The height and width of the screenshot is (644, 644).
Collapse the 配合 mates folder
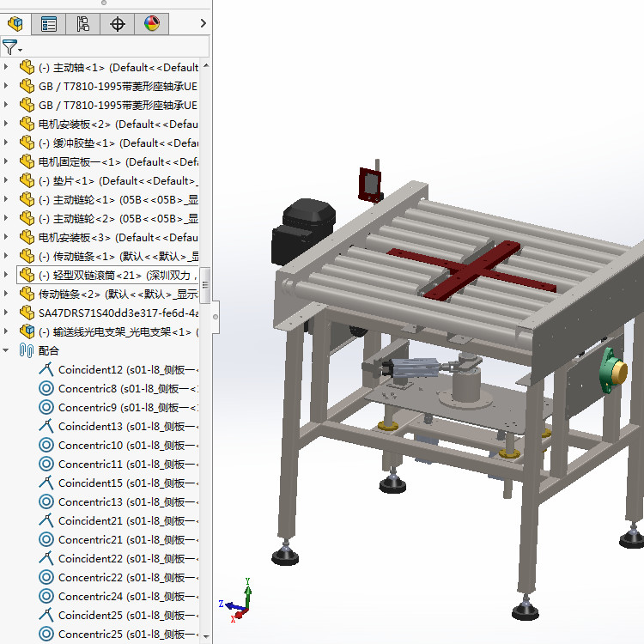[6, 350]
